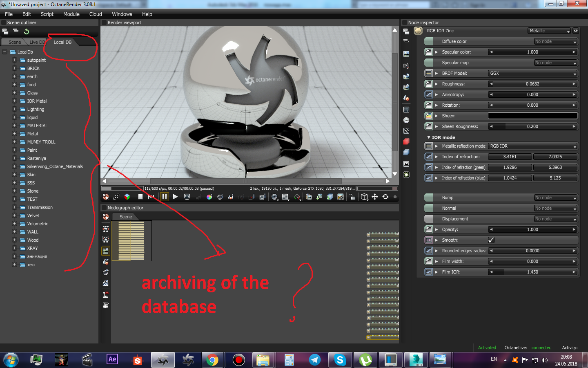588x368 pixels.
Task: Click the clock animation settings icon
Action: [x=406, y=120]
